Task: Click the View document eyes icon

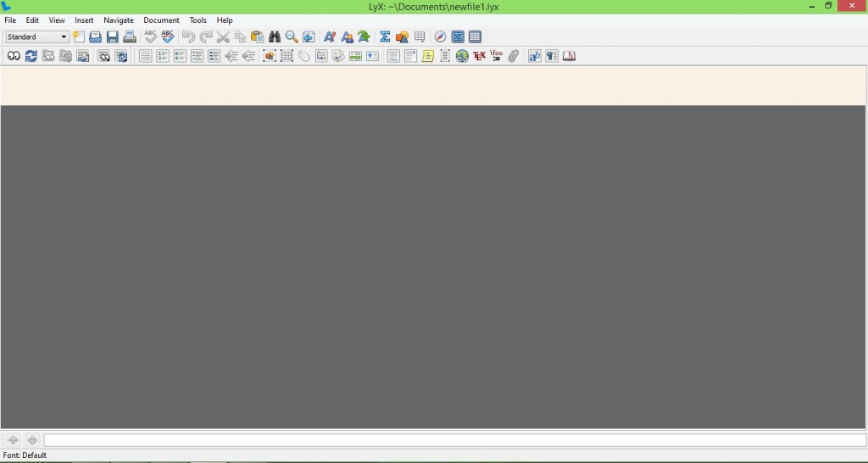Action: 14,56
